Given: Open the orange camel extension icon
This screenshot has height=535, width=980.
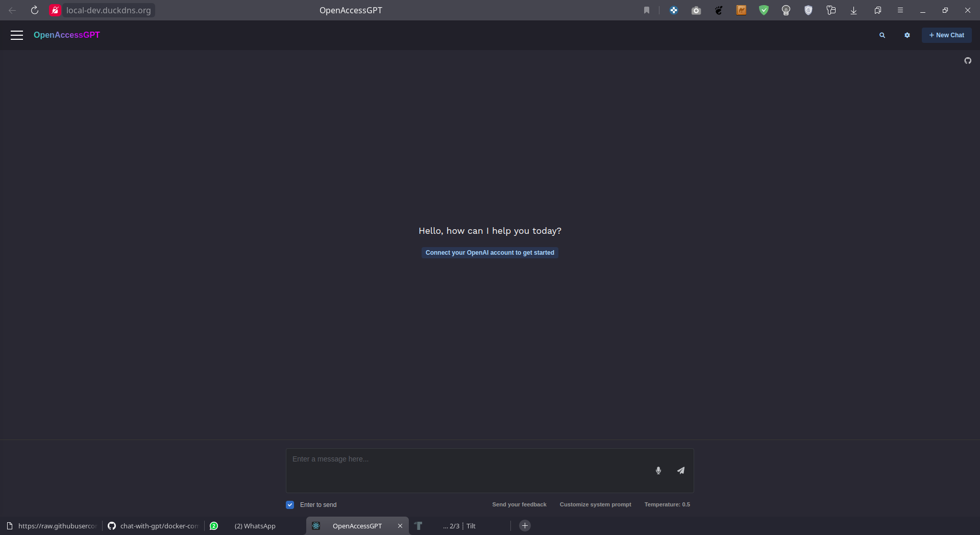Looking at the screenshot, I should click(741, 10).
